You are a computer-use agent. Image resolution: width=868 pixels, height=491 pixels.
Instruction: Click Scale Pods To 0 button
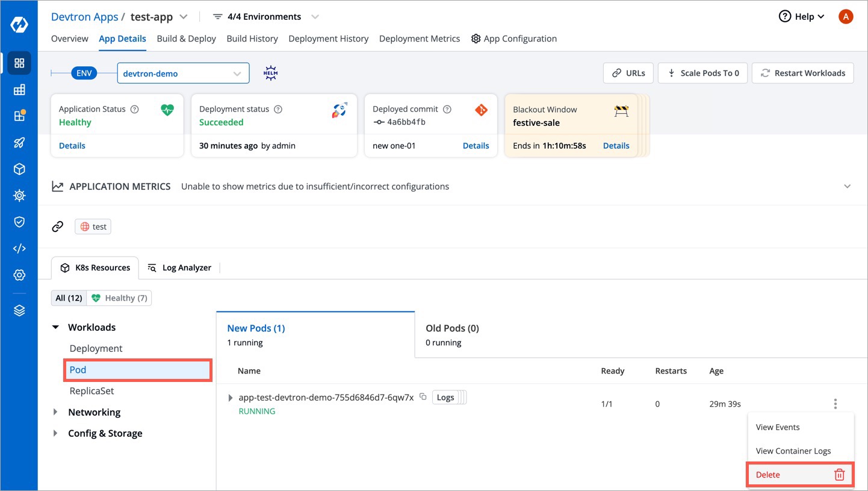point(702,73)
